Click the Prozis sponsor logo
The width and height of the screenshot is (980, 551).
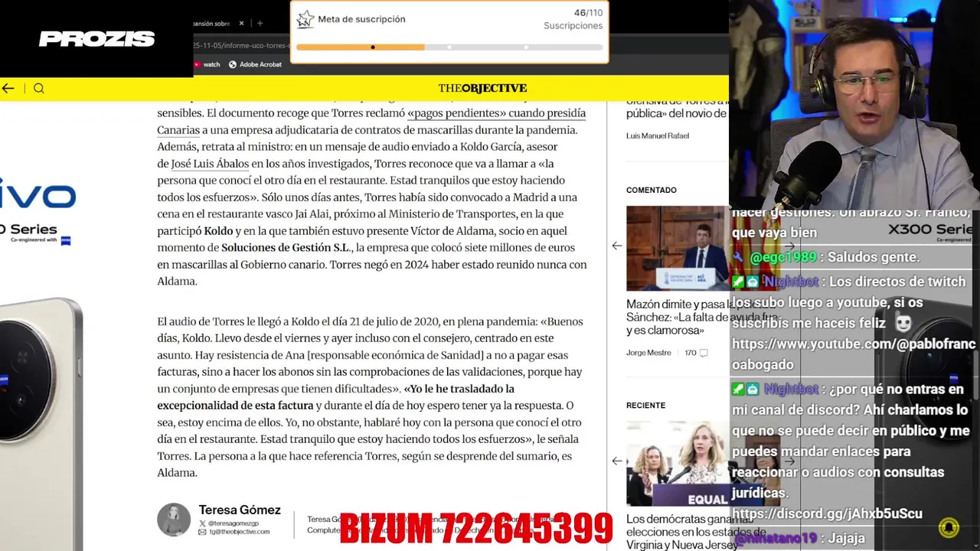click(96, 39)
